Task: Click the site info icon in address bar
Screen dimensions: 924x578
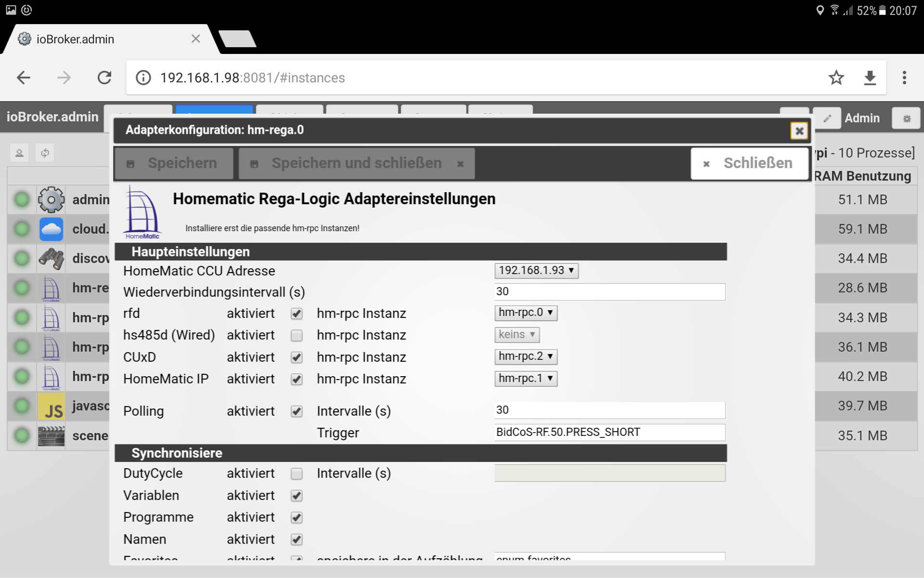Action: 143,78
